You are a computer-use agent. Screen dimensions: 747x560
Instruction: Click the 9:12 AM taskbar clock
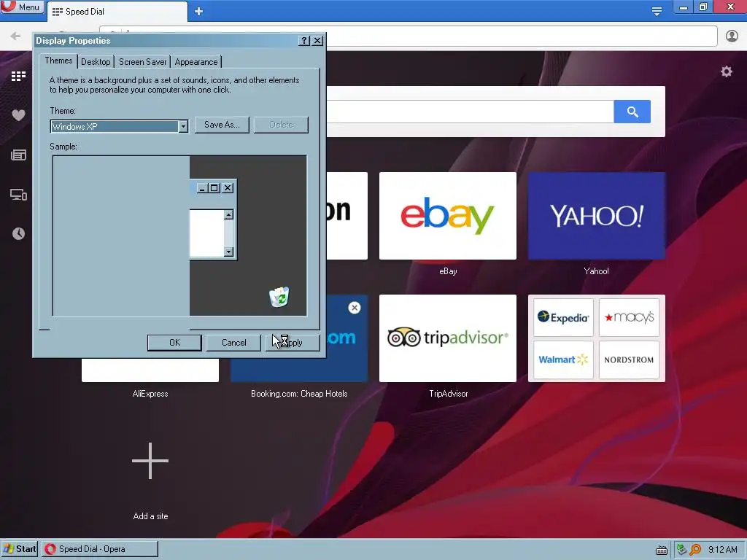click(723, 550)
